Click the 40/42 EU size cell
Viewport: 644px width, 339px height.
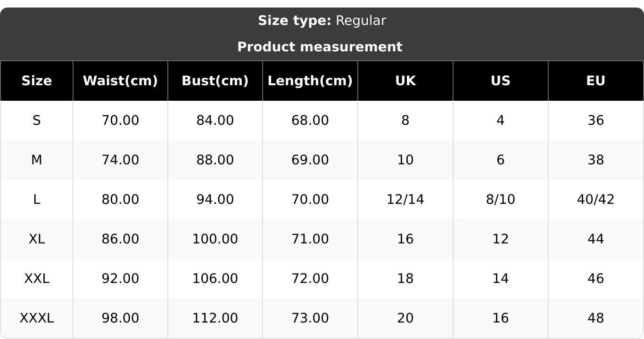(x=595, y=200)
